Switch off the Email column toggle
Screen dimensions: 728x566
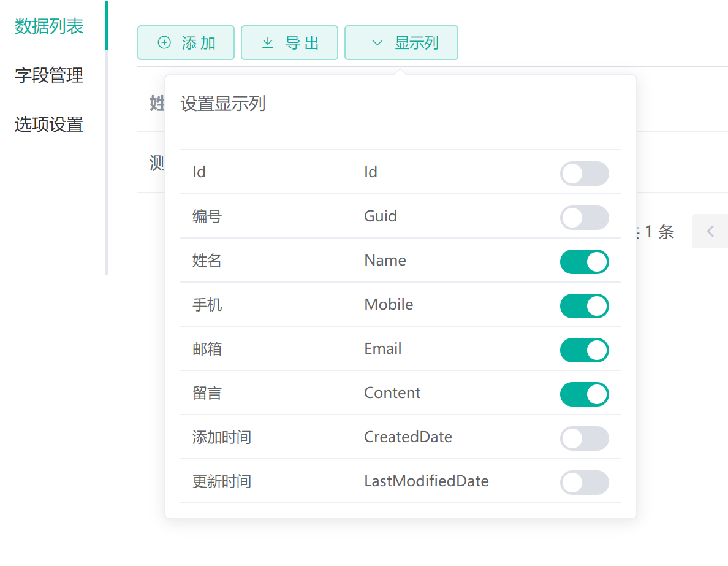coord(584,350)
